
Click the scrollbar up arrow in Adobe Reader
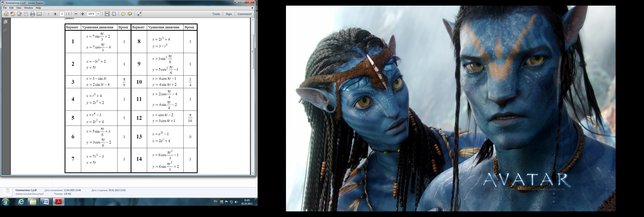click(253, 19)
